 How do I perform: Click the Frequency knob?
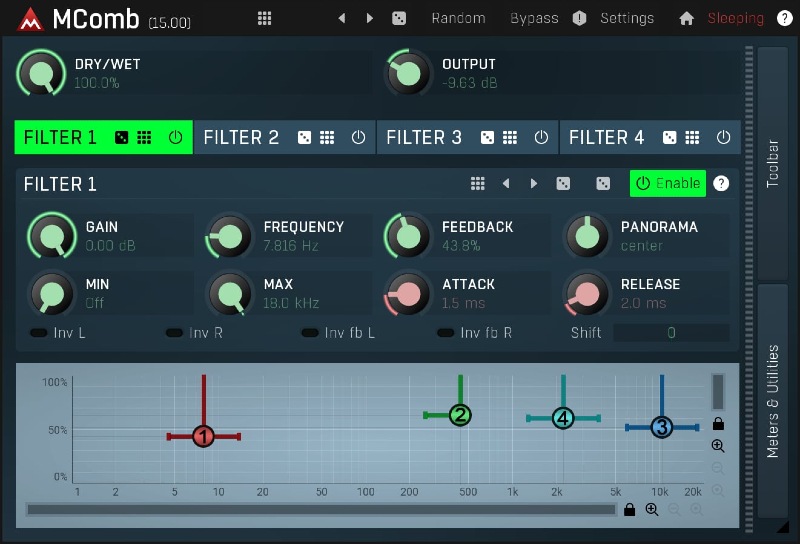[x=231, y=237]
